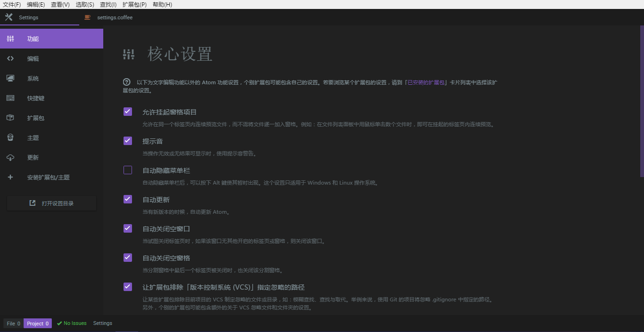Viewport: 644px width, 332px height.
Task: Toggle 自动关闭空窗口 checkbox
Action: click(x=128, y=228)
